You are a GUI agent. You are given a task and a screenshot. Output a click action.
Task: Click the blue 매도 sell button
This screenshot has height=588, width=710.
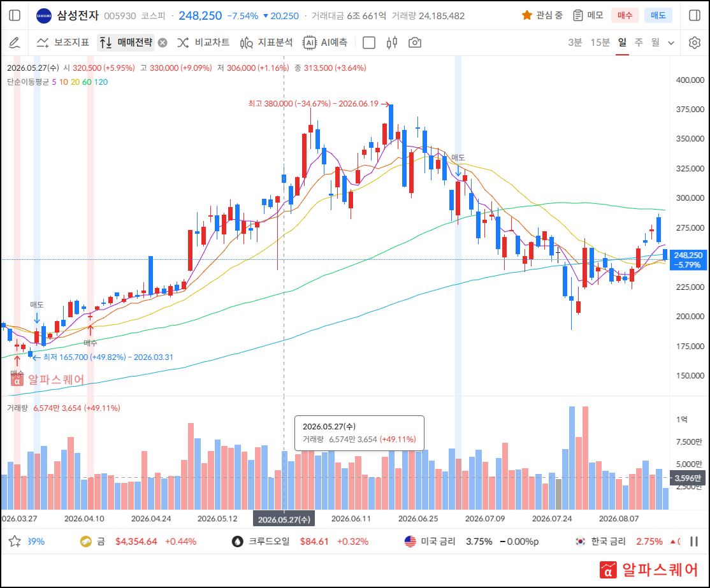[658, 15]
